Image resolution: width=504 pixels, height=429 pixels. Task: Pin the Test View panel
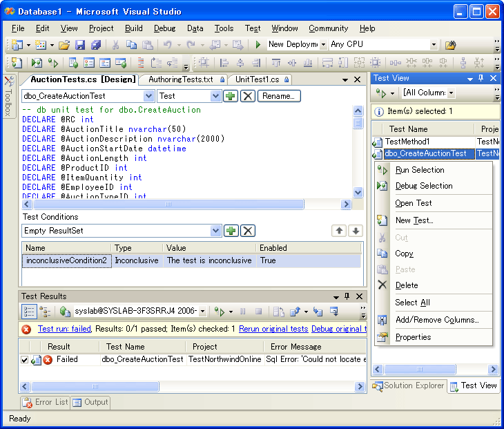point(481,78)
